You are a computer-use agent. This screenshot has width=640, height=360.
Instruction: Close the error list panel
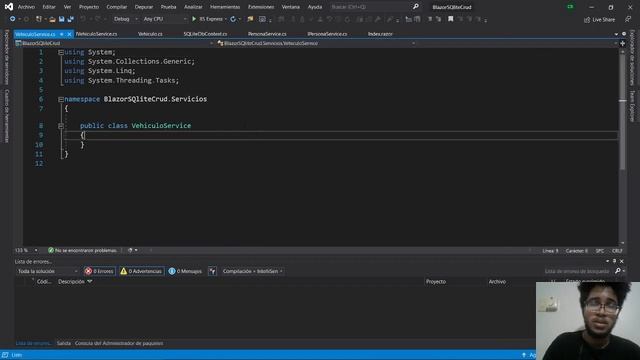622,261
